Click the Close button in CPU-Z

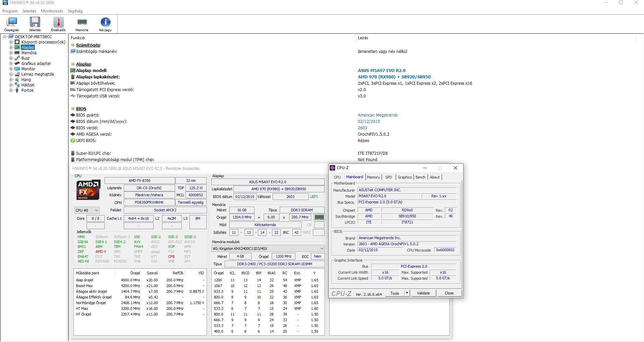pyautogui.click(x=449, y=293)
